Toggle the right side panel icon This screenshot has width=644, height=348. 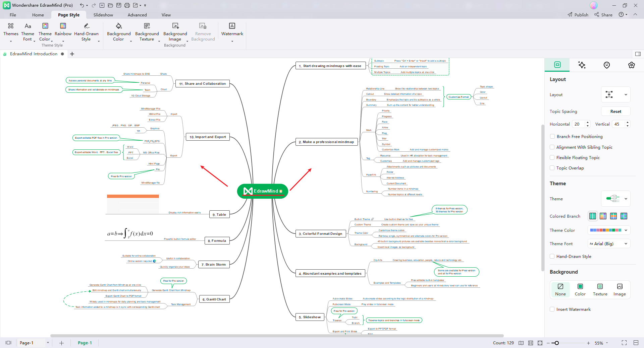[x=638, y=54]
